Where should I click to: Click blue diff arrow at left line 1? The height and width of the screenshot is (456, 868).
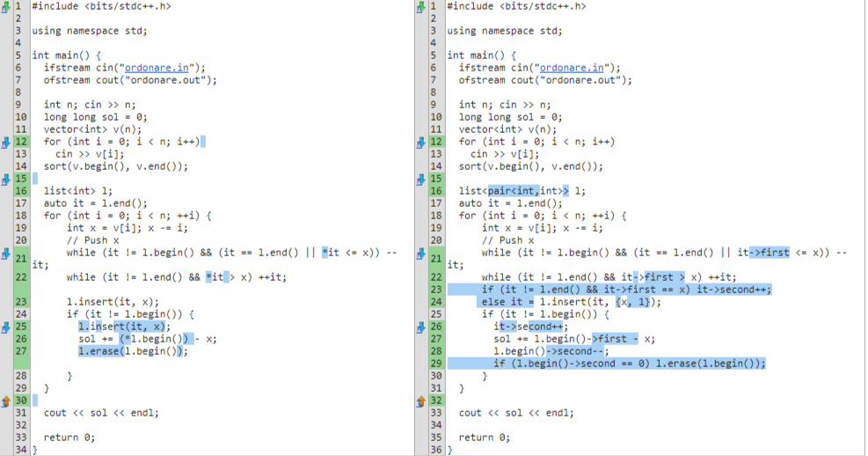(5, 7)
